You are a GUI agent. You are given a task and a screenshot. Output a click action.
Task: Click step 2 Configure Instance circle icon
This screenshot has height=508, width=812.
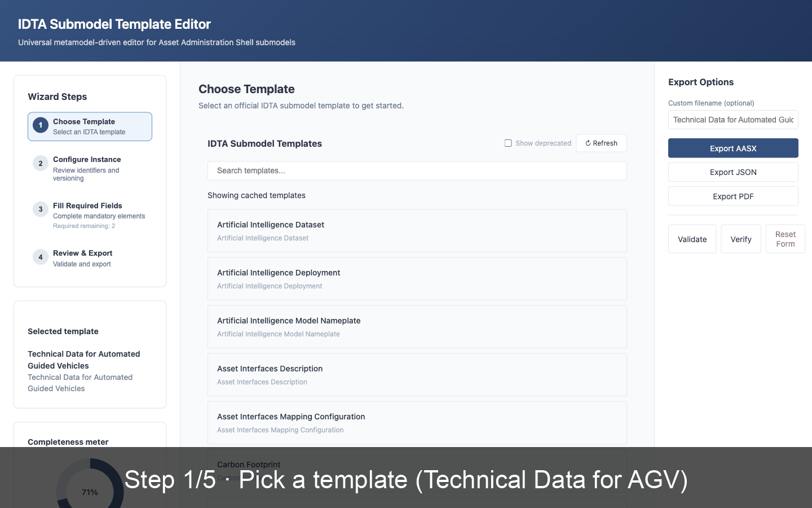coord(40,163)
